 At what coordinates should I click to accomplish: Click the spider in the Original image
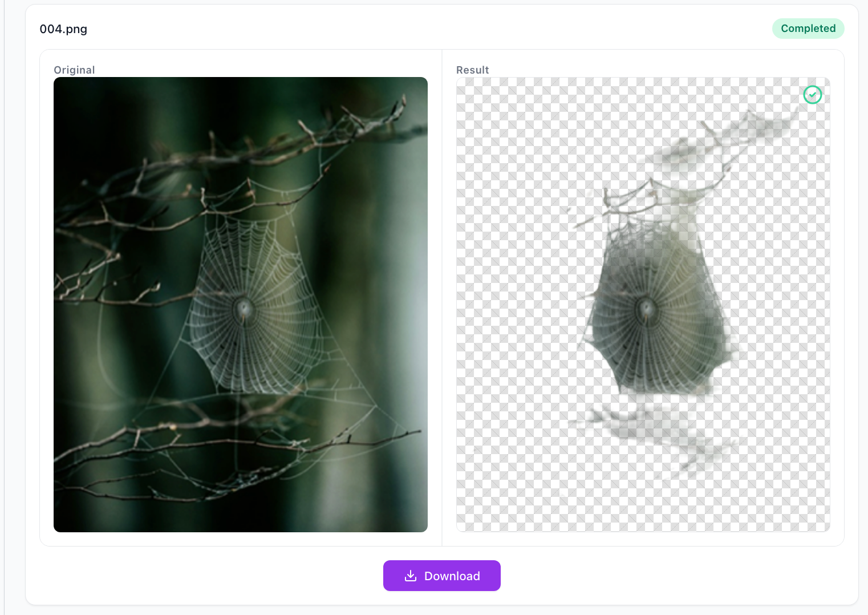tap(245, 311)
